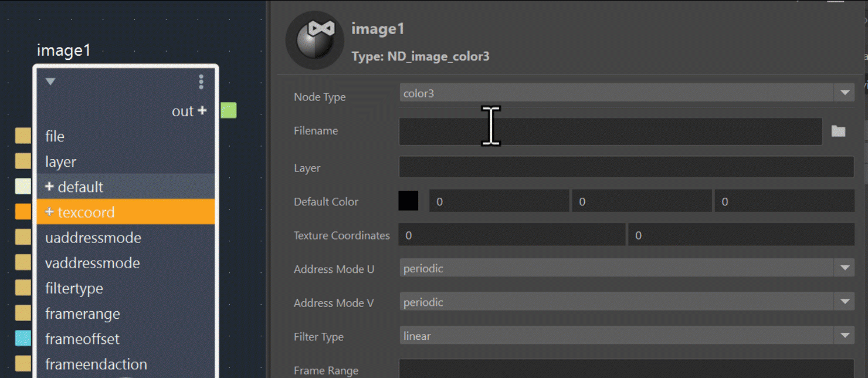This screenshot has height=378, width=868.
Task: Click the first Texture Coordinates value field
Action: point(511,235)
